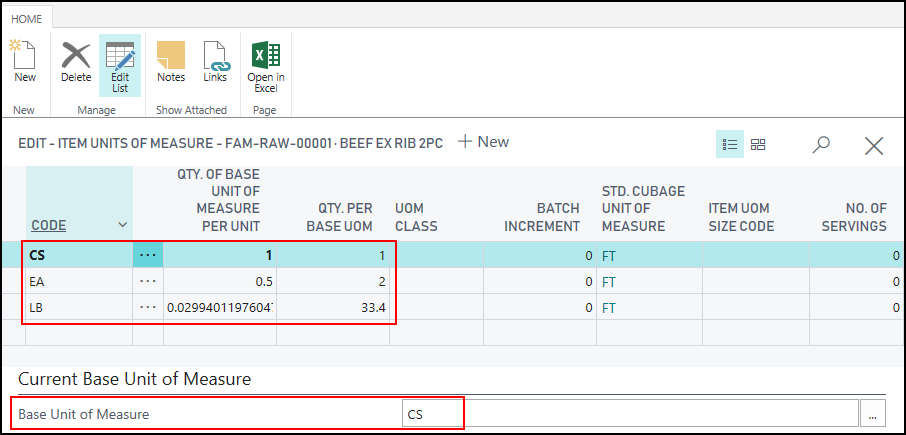This screenshot has height=435, width=906.
Task: Click the search magnifier icon
Action: 821,145
